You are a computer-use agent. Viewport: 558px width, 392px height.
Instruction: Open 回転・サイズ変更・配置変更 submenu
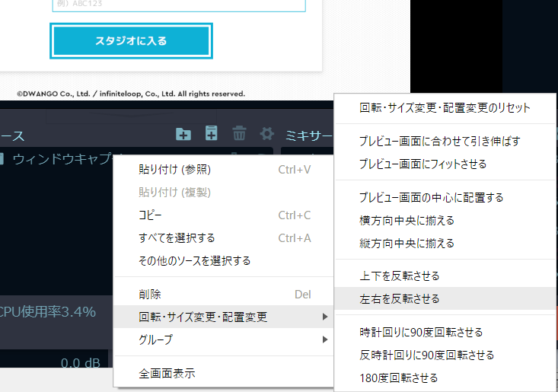[225, 317]
